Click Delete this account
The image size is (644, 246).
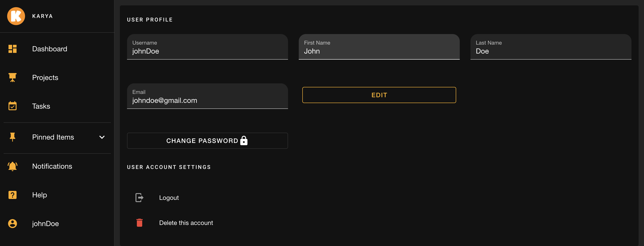point(186,223)
